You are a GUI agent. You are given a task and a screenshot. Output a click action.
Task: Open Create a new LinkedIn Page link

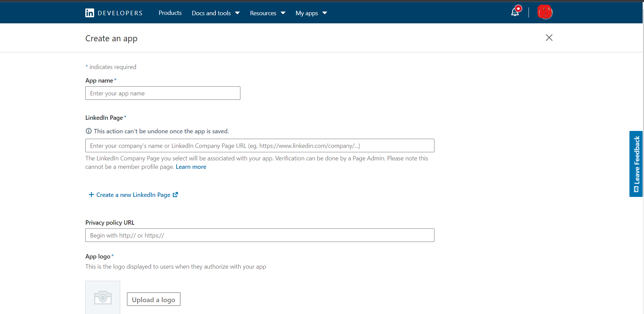point(133,195)
